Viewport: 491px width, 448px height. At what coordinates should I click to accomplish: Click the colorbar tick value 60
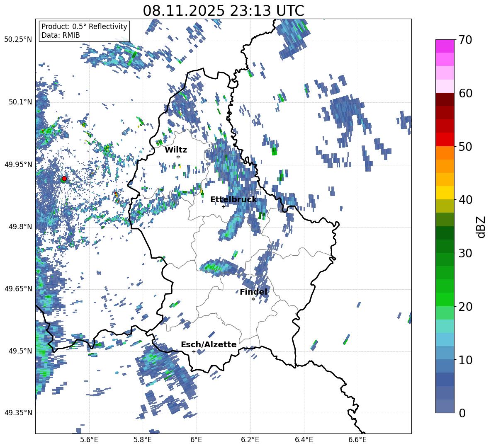point(466,93)
